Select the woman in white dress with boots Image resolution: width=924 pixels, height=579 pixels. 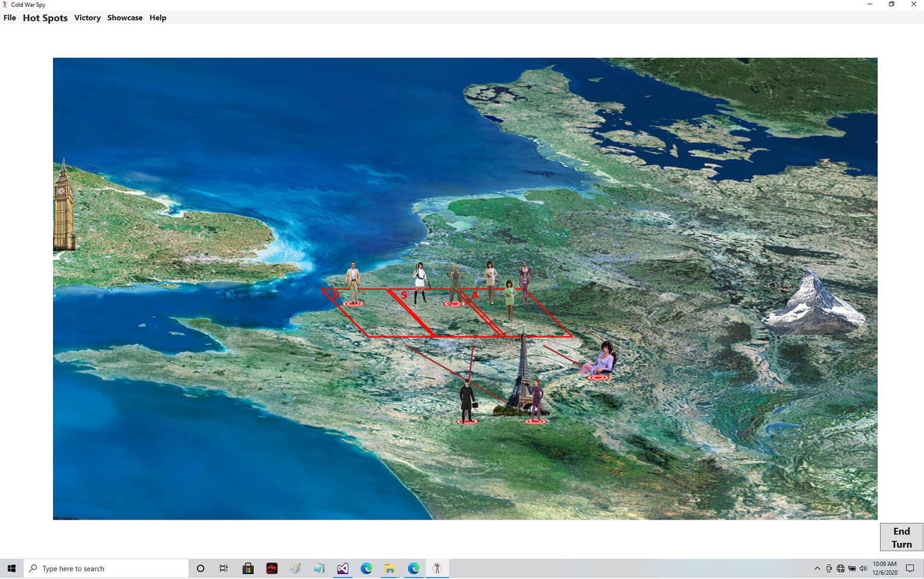[x=420, y=282]
